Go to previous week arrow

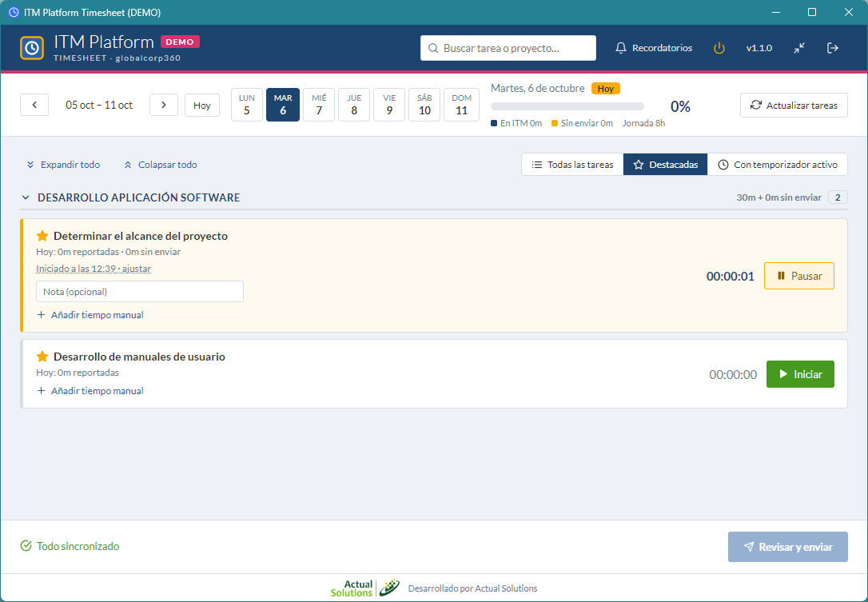[34, 106]
